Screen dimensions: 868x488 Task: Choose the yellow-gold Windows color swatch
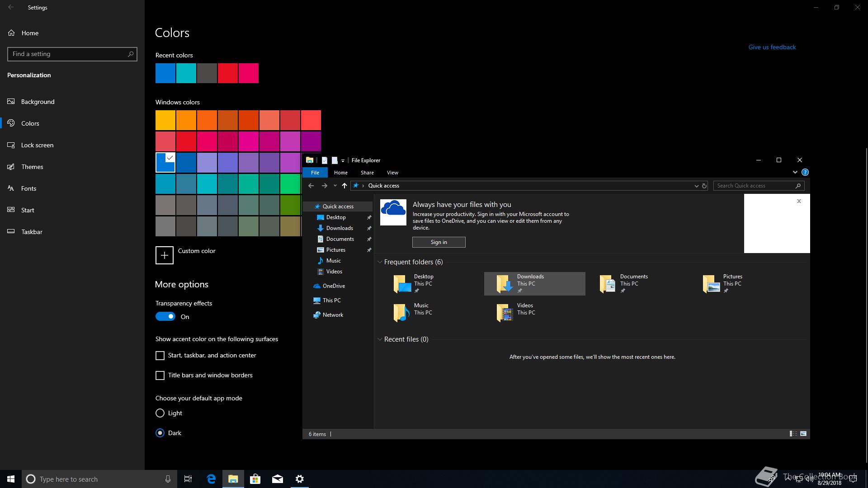pos(165,120)
